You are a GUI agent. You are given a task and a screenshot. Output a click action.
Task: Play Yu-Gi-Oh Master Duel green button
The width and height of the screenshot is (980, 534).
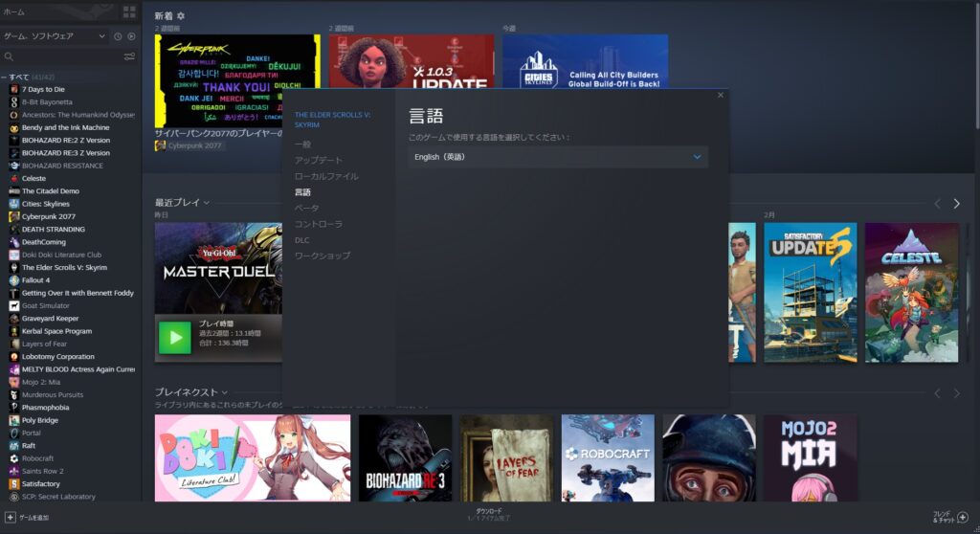pyautogui.click(x=175, y=338)
